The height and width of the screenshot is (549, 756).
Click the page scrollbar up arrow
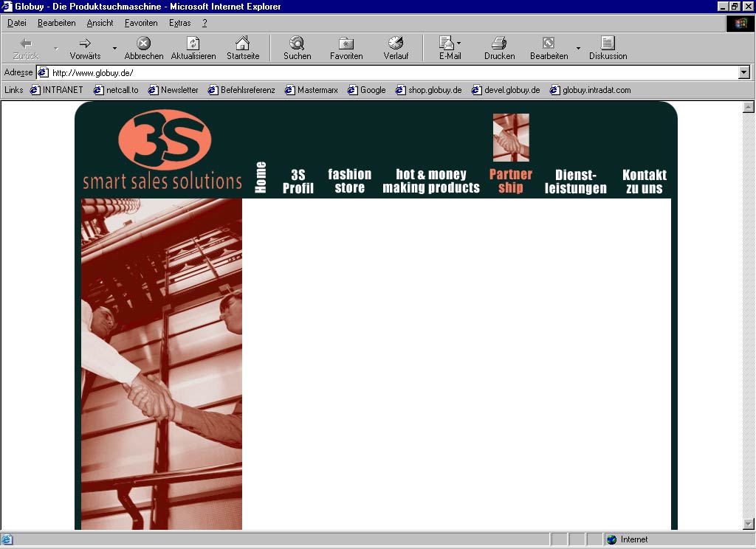pyautogui.click(x=749, y=107)
